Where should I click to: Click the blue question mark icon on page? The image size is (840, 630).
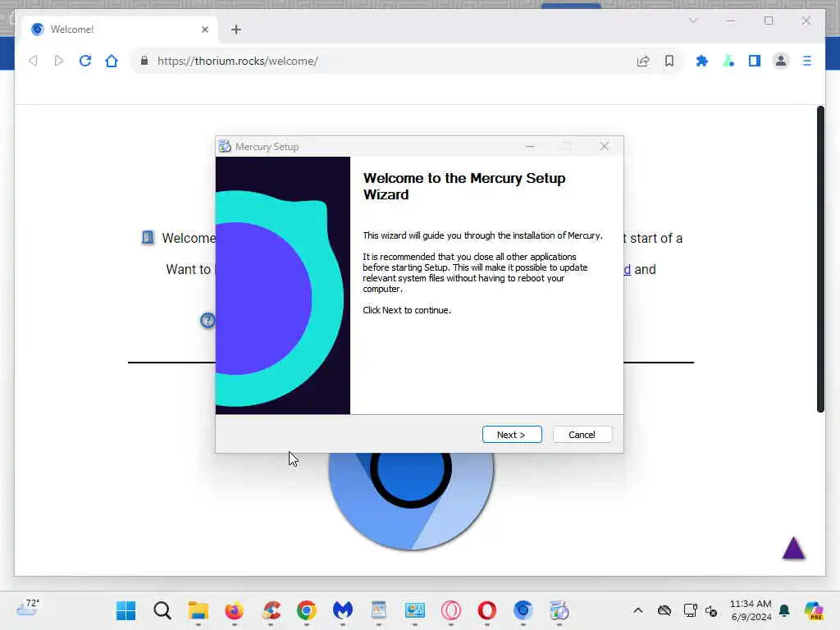pyautogui.click(x=208, y=321)
